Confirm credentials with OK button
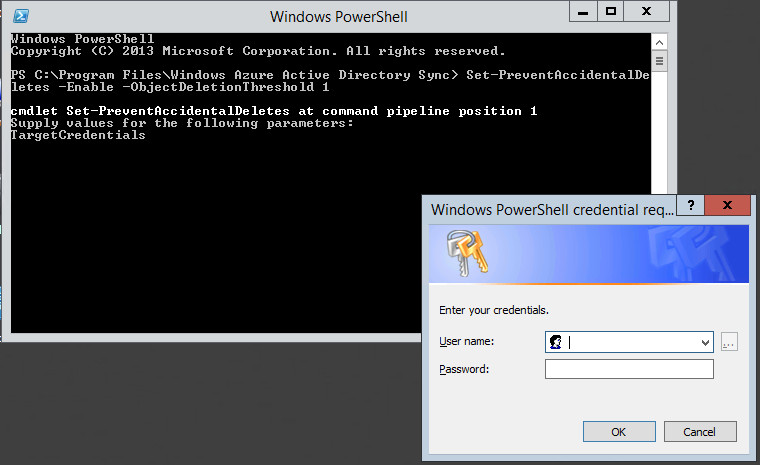Image resolution: width=760 pixels, height=465 pixels. tap(619, 432)
